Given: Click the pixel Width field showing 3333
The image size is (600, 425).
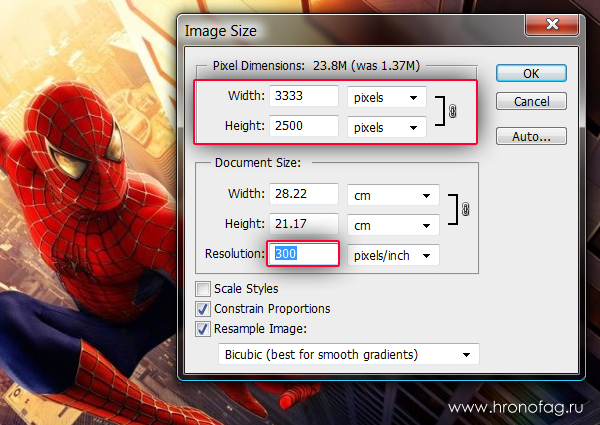Looking at the screenshot, I should [x=303, y=97].
